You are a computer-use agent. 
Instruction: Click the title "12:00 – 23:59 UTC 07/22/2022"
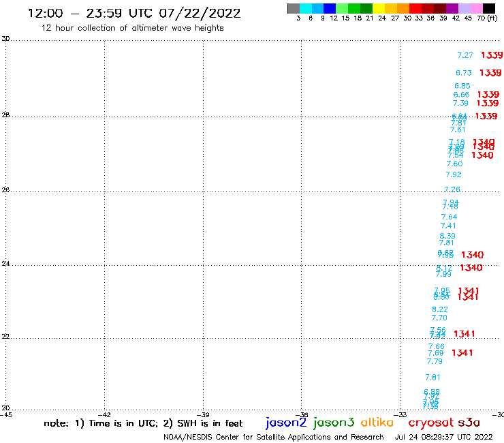(x=134, y=14)
